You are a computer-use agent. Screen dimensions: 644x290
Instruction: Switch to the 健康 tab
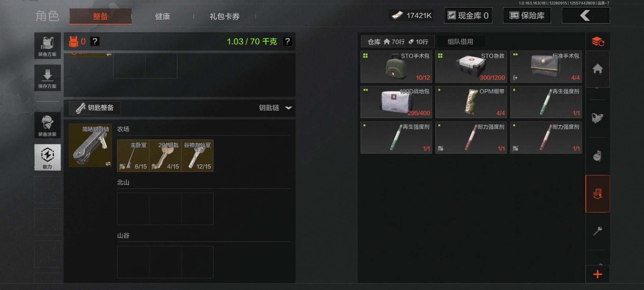click(x=162, y=16)
